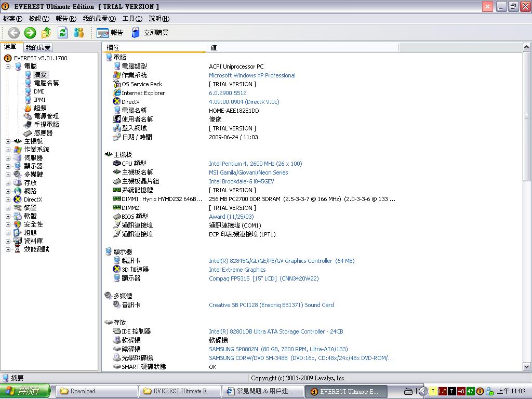Select IPMI in the tree
Viewport: 532px width, 399px height.
39,100
